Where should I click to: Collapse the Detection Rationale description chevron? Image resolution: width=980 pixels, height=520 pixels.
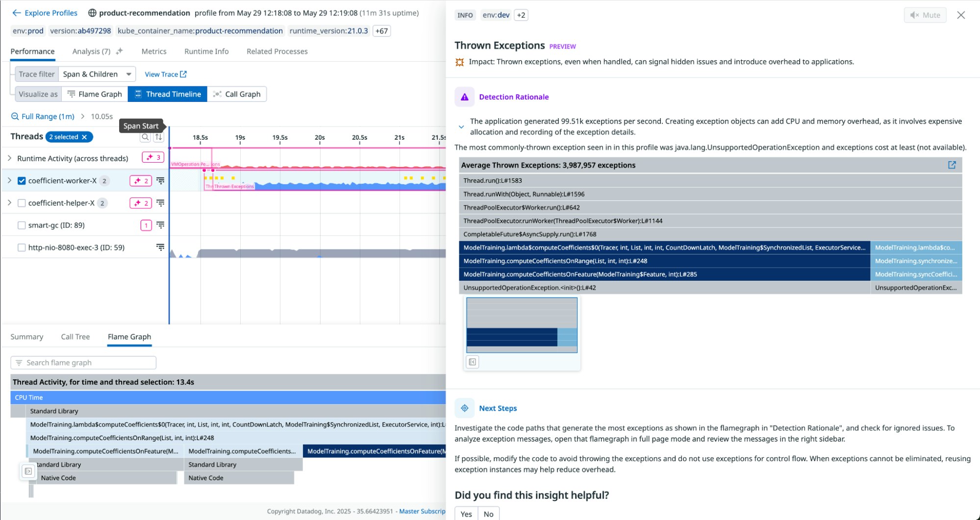click(461, 127)
